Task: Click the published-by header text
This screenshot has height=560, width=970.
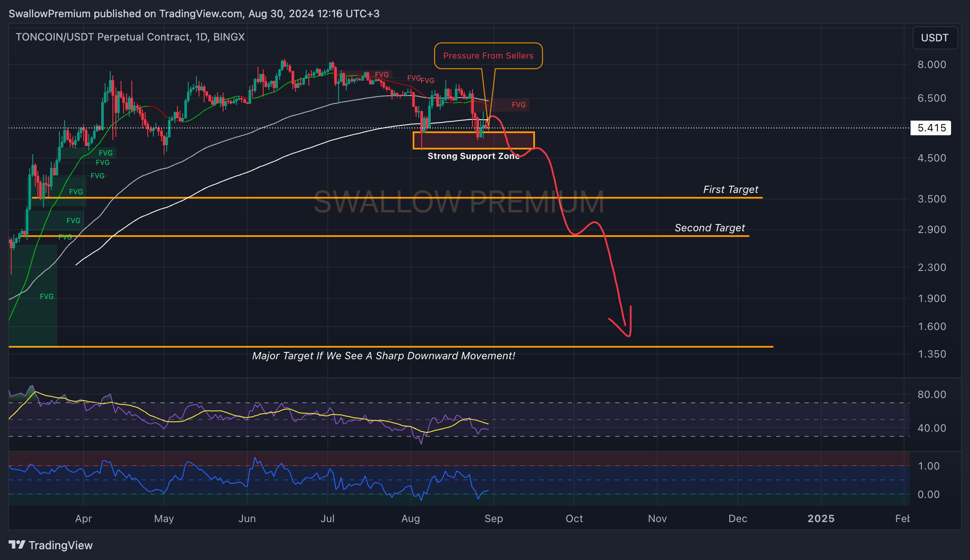Action: (194, 14)
